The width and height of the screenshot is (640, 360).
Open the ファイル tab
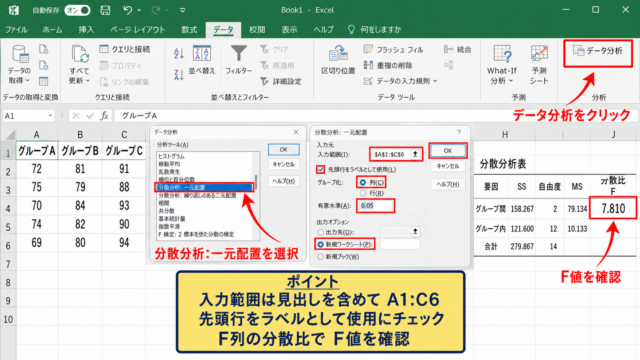click(x=16, y=29)
